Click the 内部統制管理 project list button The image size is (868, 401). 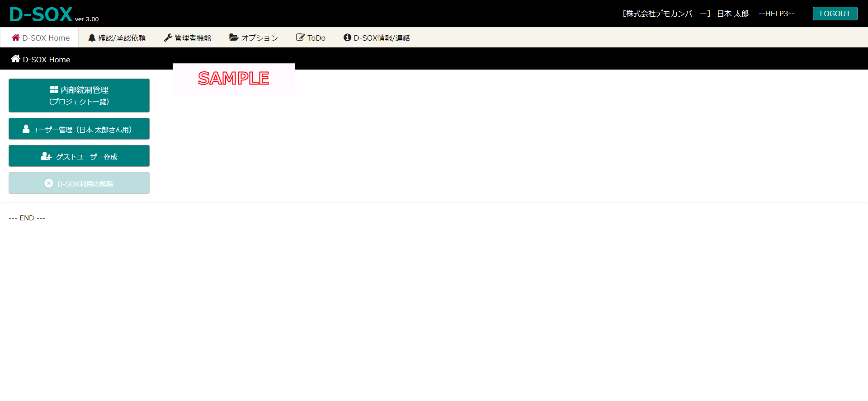click(79, 95)
